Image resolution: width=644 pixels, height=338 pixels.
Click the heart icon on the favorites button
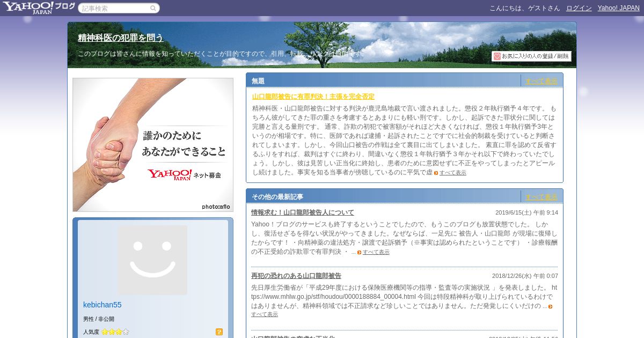(x=497, y=56)
